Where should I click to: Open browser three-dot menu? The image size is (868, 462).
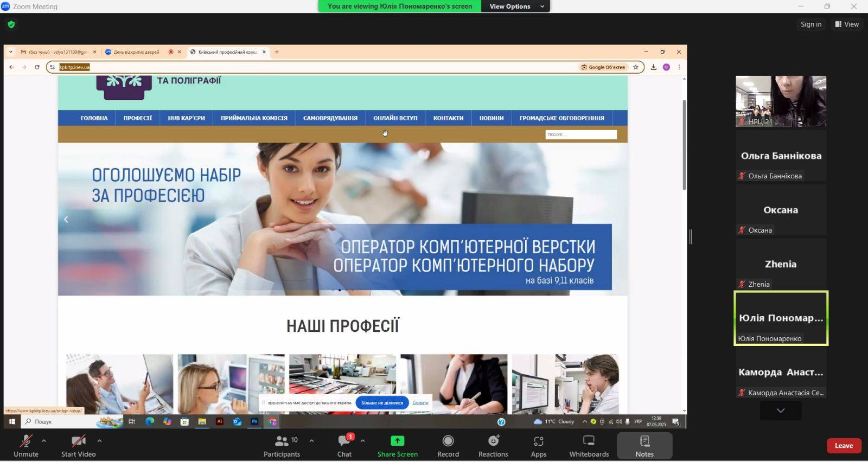[679, 67]
